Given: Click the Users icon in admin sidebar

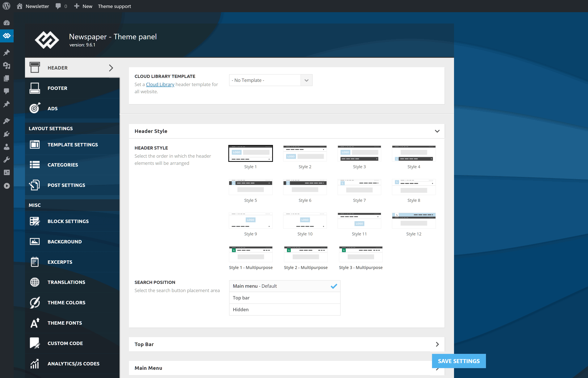Looking at the screenshot, I should coord(7,147).
